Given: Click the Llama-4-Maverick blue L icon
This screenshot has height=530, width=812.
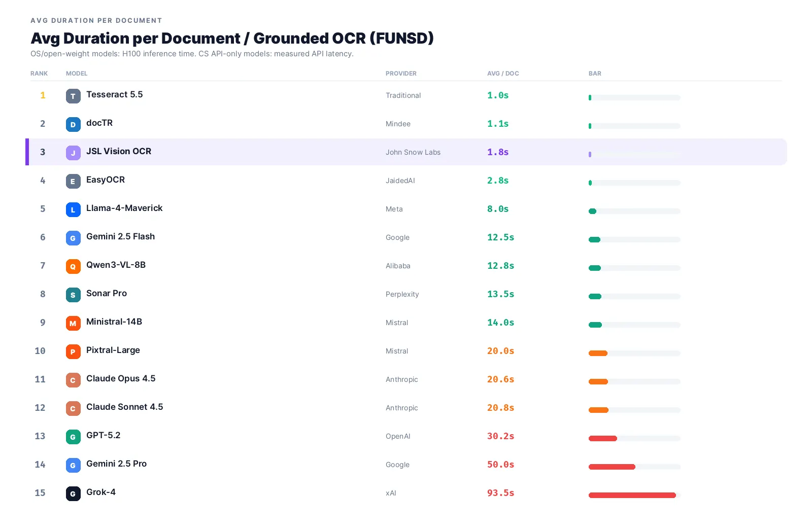Looking at the screenshot, I should coord(73,209).
